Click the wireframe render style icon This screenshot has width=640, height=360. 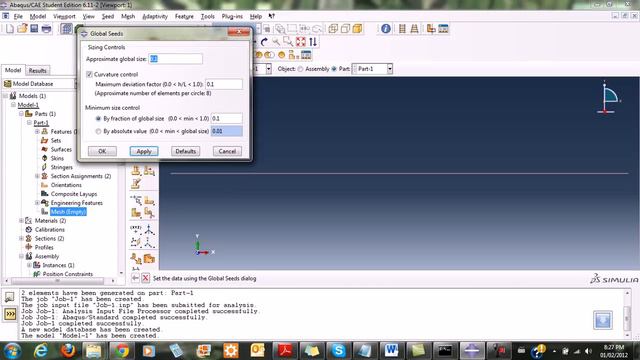333,29
